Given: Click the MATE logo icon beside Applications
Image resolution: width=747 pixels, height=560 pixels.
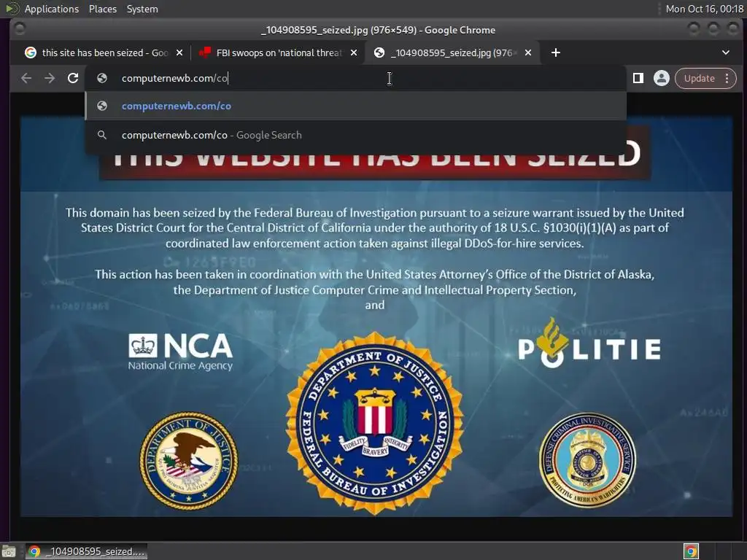Looking at the screenshot, I should click(12, 9).
